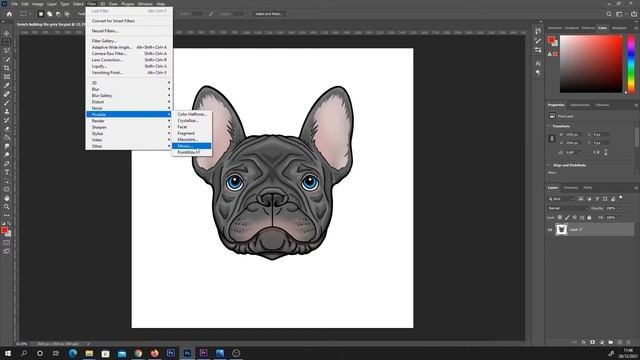Select the Zoom tool
Image resolution: width=640 pixels, height=360 pixels.
(7, 207)
